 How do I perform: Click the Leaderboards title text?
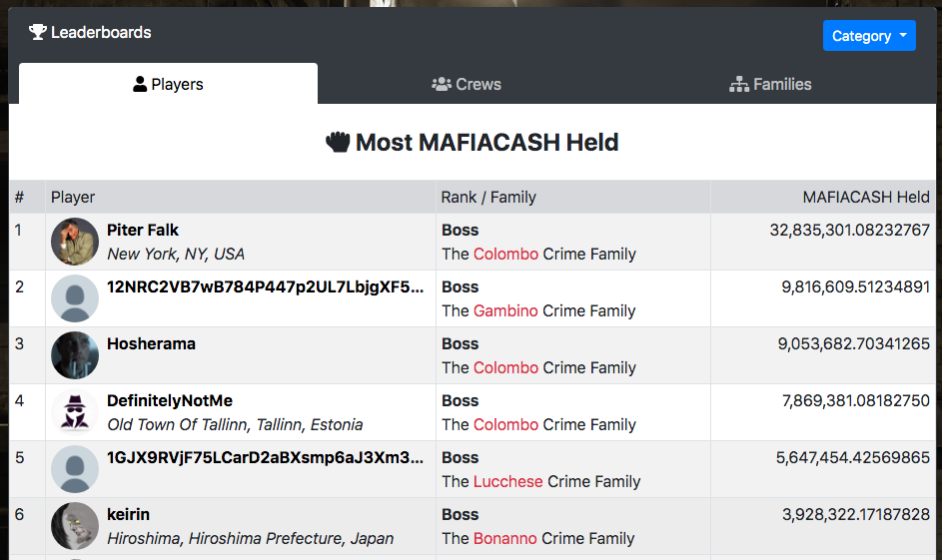(x=101, y=32)
